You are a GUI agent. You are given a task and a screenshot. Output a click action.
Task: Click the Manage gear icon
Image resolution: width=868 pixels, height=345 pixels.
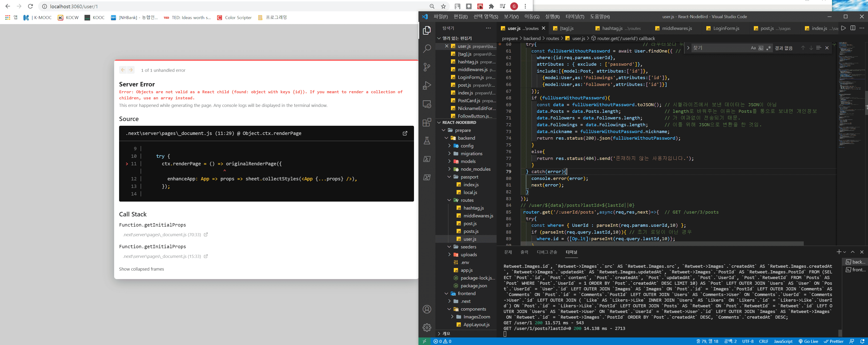(427, 327)
